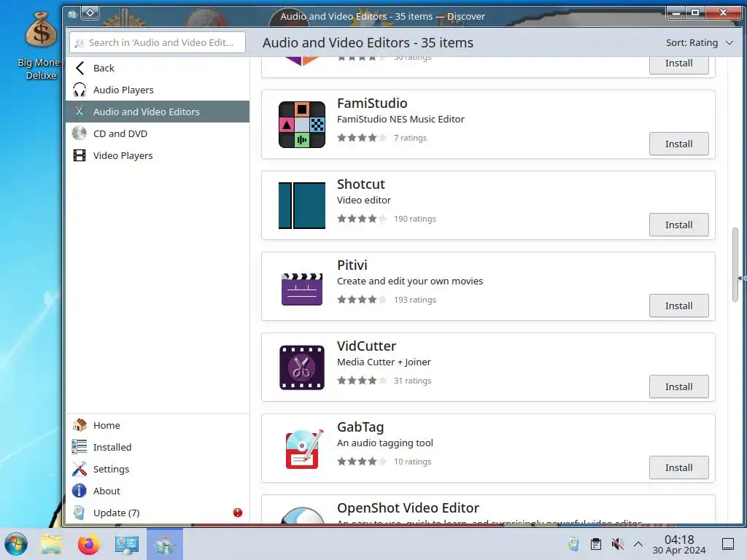The height and width of the screenshot is (560, 747).
Task: Click the Home house icon
Action: [79, 425]
